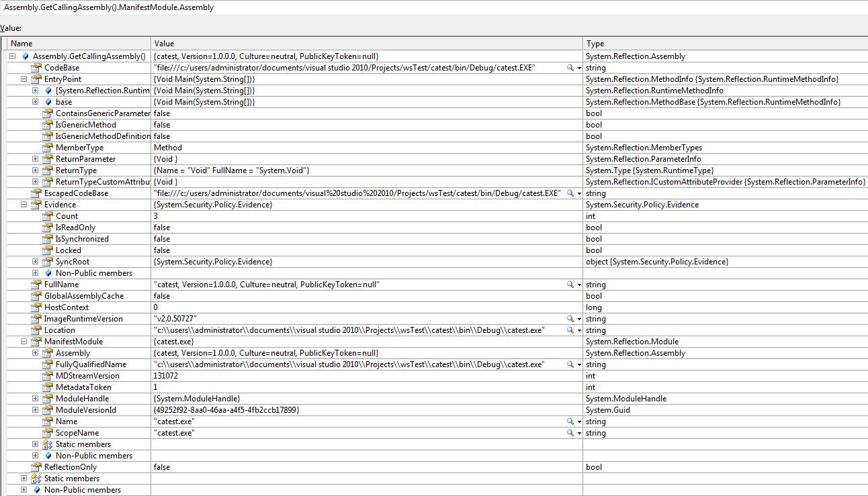Expand the ModuleVersionId node

pyautogui.click(x=36, y=410)
